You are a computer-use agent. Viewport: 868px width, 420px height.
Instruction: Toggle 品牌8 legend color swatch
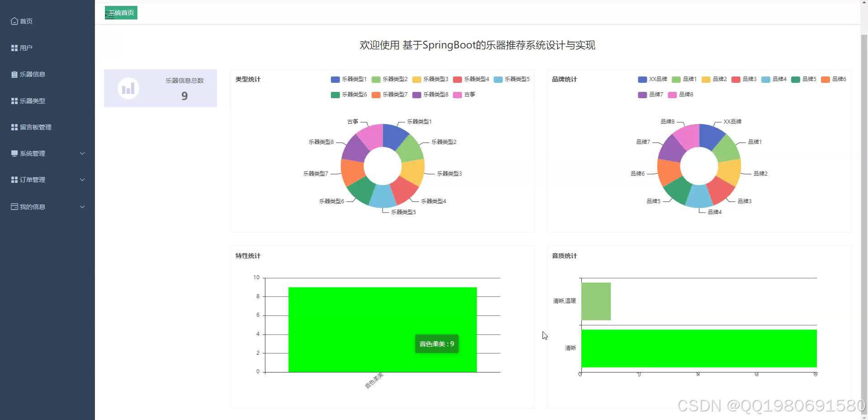coord(672,95)
